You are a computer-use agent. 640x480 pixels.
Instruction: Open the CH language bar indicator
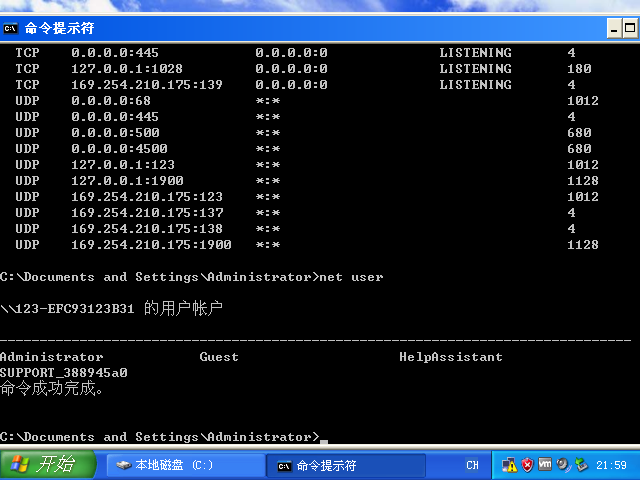click(x=472, y=465)
